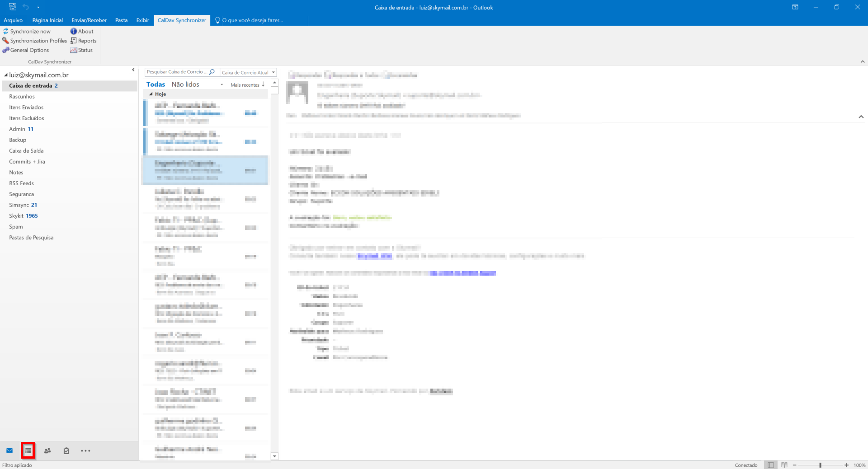The height and width of the screenshot is (469, 868).
Task: Open the Skykit folder
Action: tap(70, 216)
